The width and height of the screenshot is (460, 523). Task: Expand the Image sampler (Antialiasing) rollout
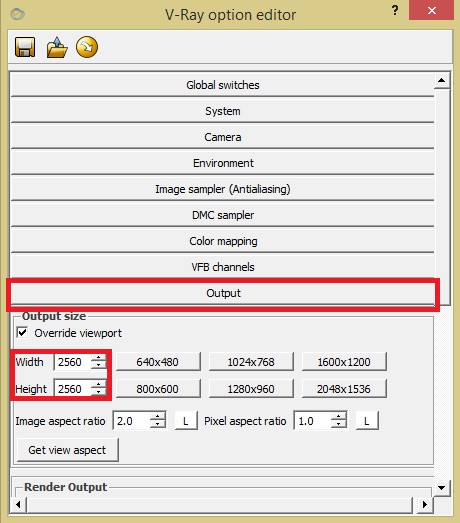pyautogui.click(x=222, y=189)
